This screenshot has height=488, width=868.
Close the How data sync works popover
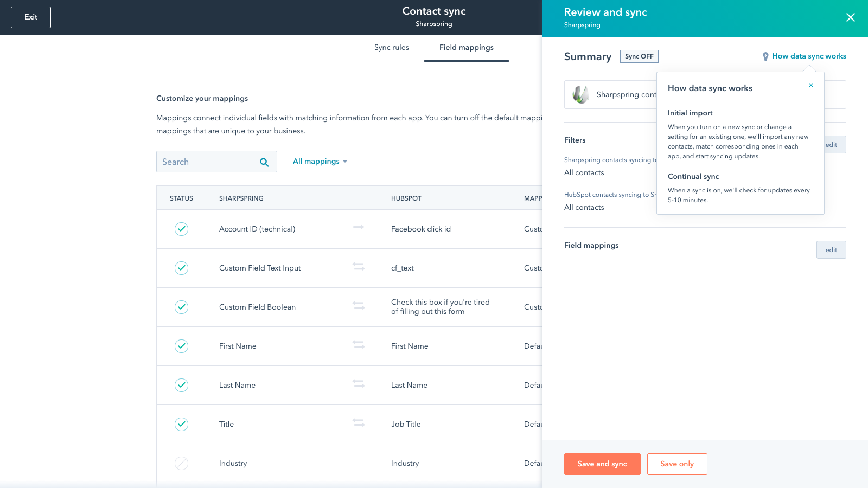click(811, 85)
